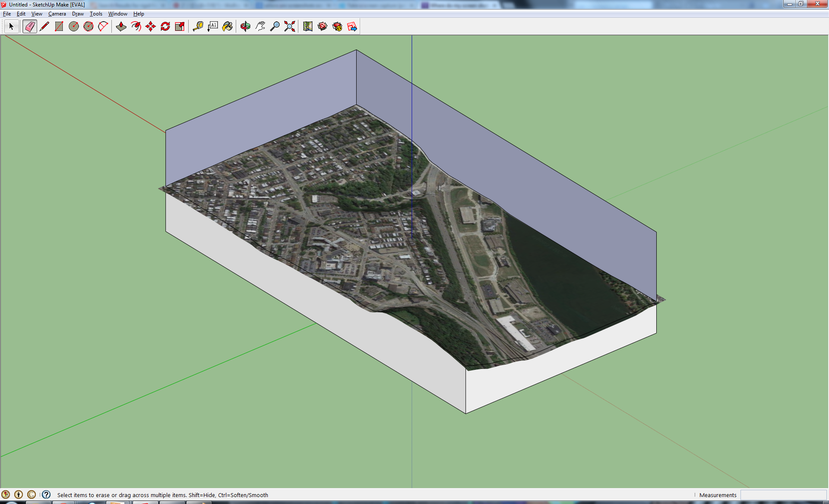Image resolution: width=829 pixels, height=504 pixels.
Task: Open the Draw menu
Action: pyautogui.click(x=78, y=14)
